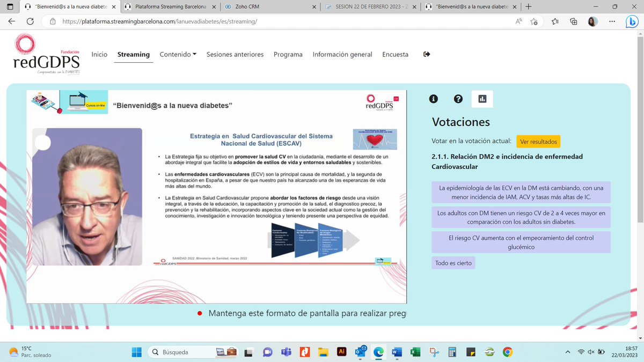Reload the page with refresh icon
The width and height of the screenshot is (644, 362).
point(31,21)
